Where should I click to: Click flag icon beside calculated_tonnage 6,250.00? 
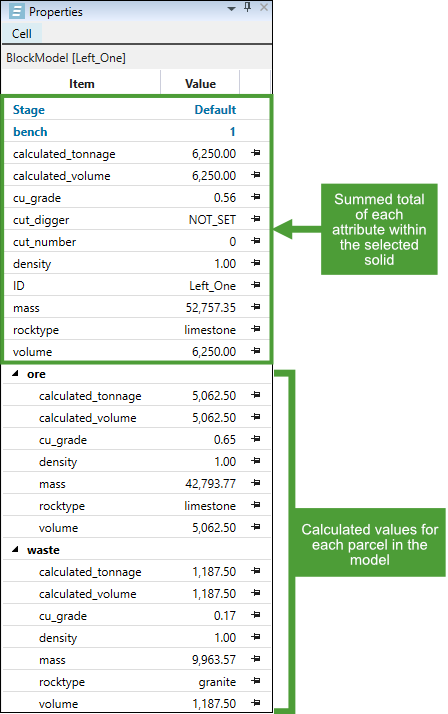(256, 153)
